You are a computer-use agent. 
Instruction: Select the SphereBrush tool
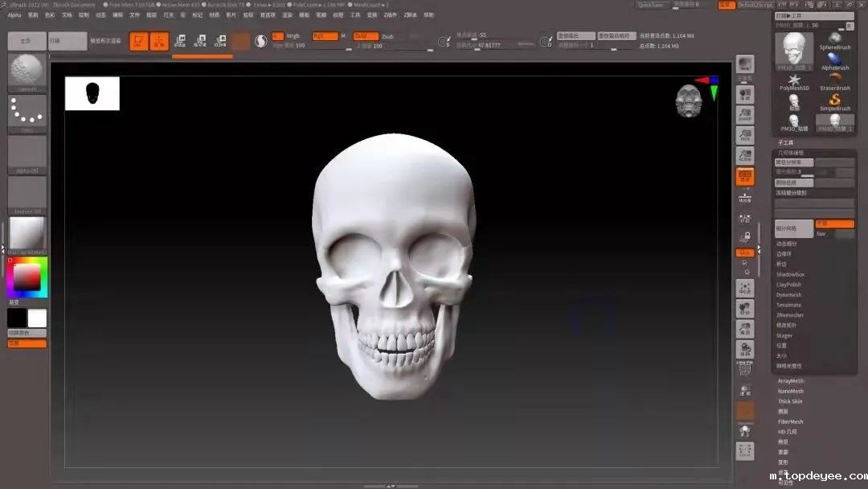point(835,40)
